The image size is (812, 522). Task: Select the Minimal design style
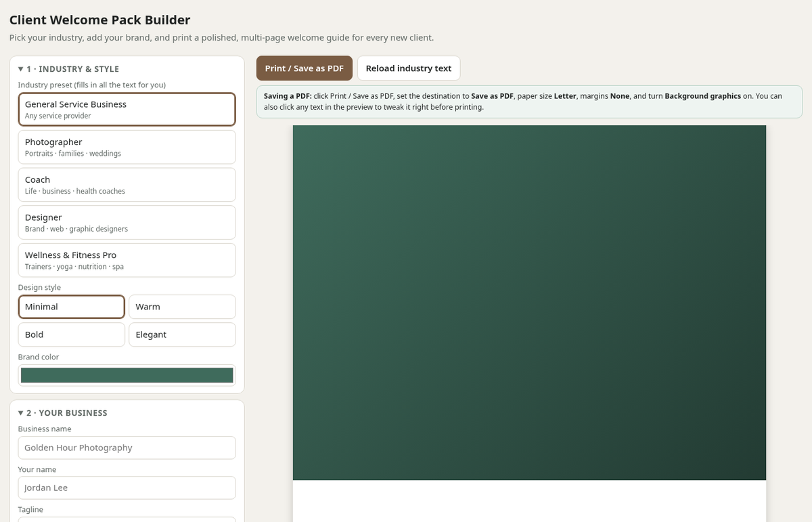[72, 307]
